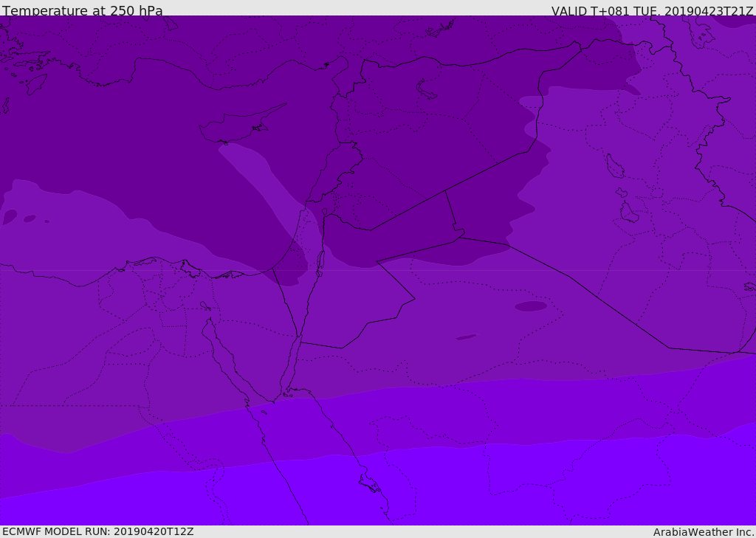Click the 'VALID T+081 TUE. 20190423T21Z' timestamp

tap(652, 10)
